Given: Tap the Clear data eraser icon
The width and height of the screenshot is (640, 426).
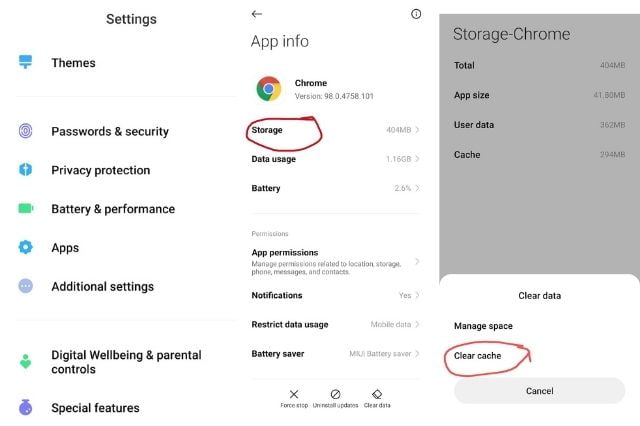Looking at the screenshot, I should [377, 394].
